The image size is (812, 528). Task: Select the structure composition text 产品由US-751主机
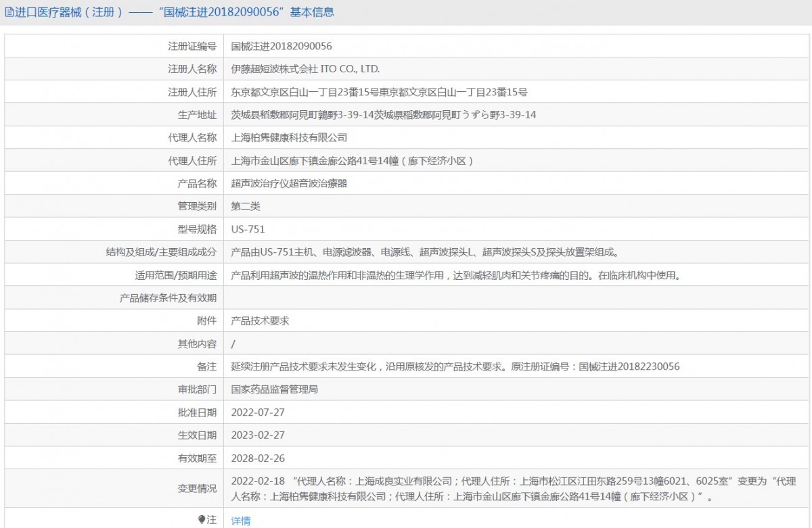click(426, 252)
